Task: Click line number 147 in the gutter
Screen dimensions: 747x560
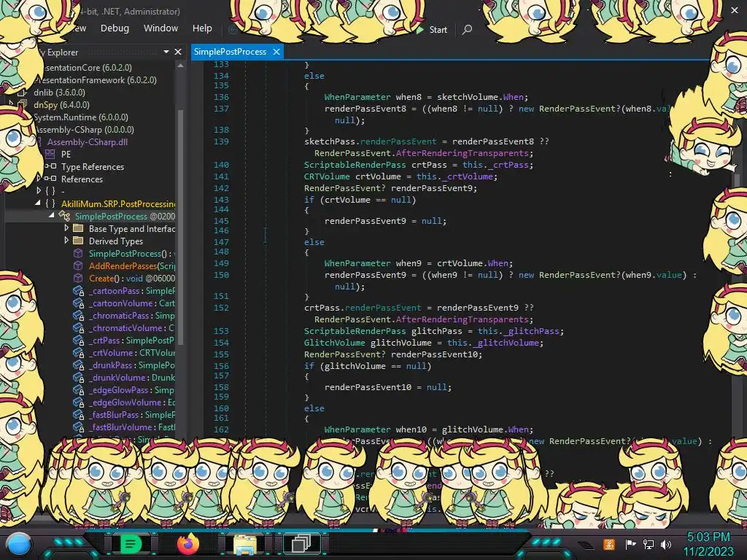Action: (x=221, y=242)
